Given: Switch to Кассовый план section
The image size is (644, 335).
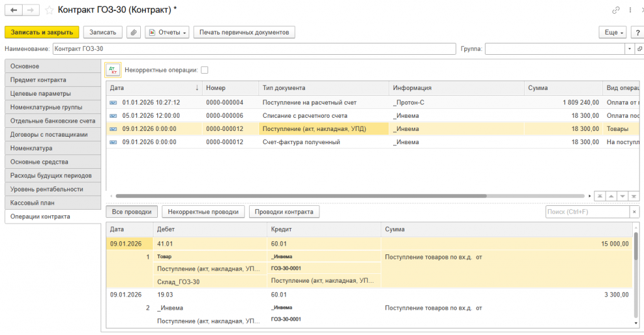Looking at the screenshot, I should [x=53, y=203].
